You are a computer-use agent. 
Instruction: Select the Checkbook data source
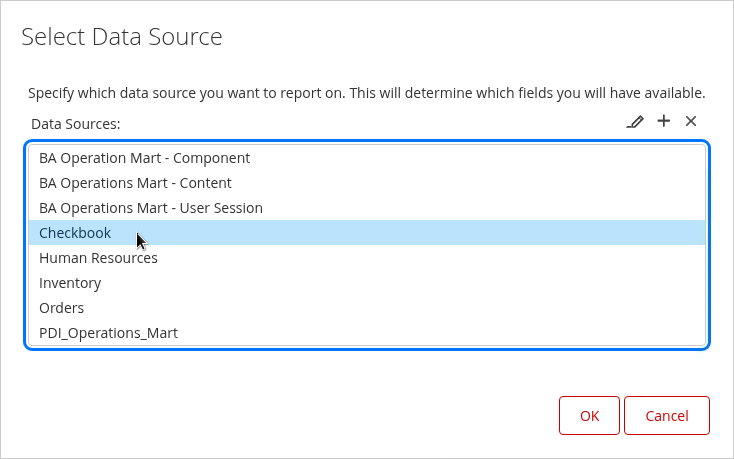coord(75,233)
